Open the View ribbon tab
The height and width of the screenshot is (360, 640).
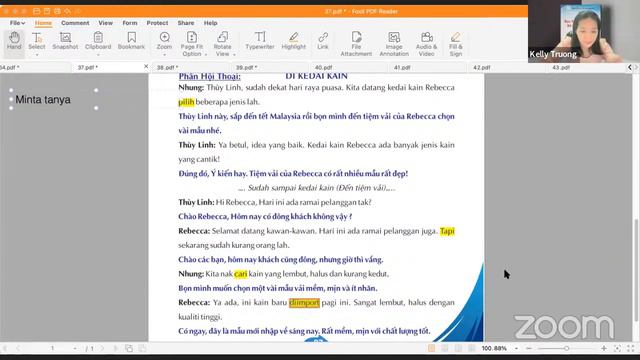pos(105,23)
